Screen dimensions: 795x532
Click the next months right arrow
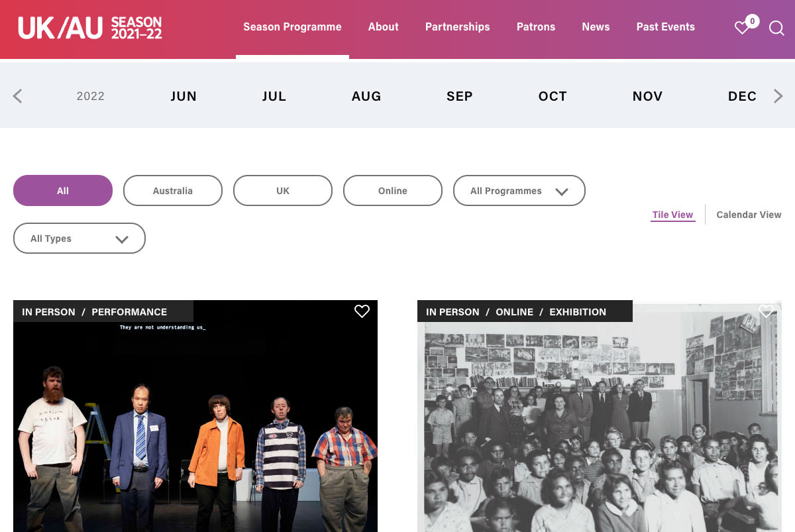pyautogui.click(x=778, y=96)
